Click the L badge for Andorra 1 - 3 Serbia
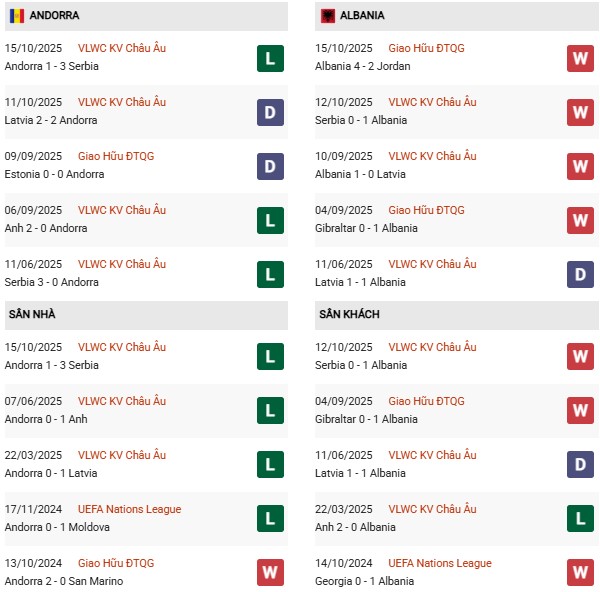Image resolution: width=600 pixels, height=592 pixels. pyautogui.click(x=269, y=58)
